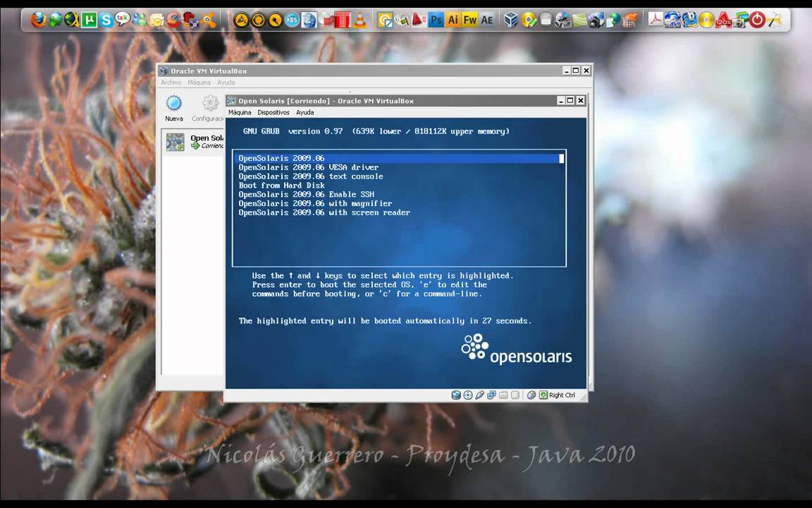This screenshot has height=508, width=812.
Task: Select 'OpenSolaris 2009.06 with screen reader' entry
Action: coord(324,212)
